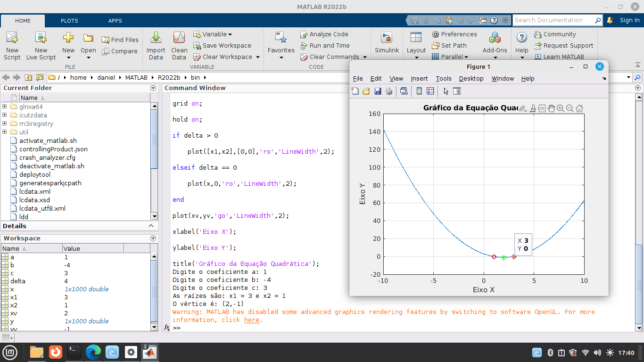Open the Community link in the toolstrip
Screen dimensions: 644x362
coord(555,34)
